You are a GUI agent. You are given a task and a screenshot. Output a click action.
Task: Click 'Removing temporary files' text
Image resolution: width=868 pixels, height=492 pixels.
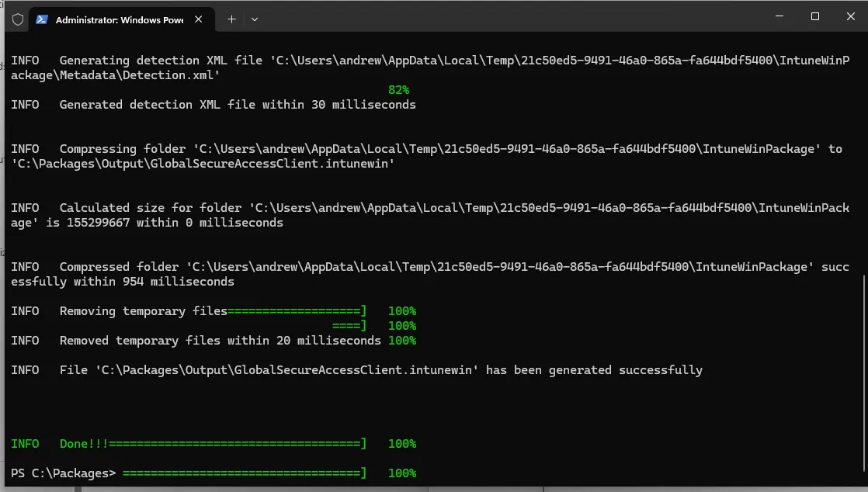click(x=144, y=311)
